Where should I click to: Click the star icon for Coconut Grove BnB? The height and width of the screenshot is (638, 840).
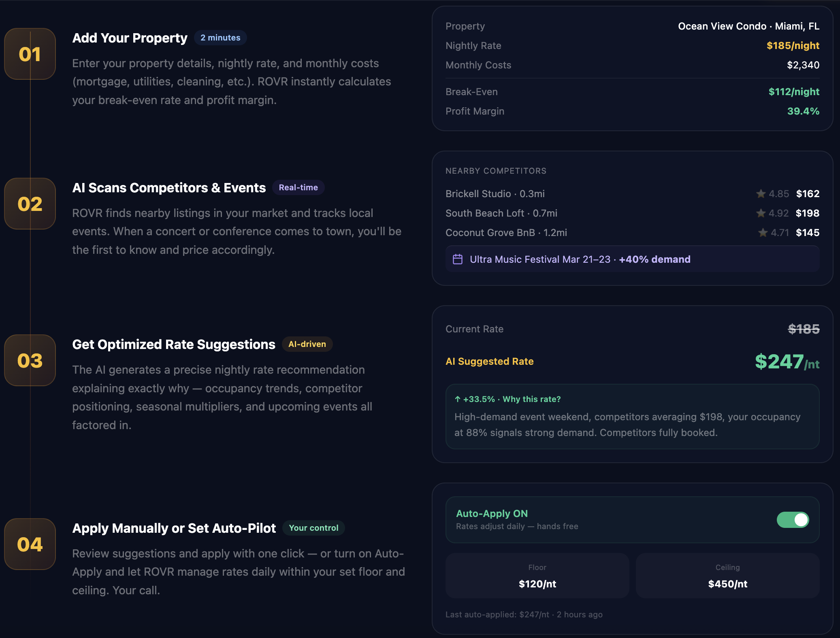point(763,233)
